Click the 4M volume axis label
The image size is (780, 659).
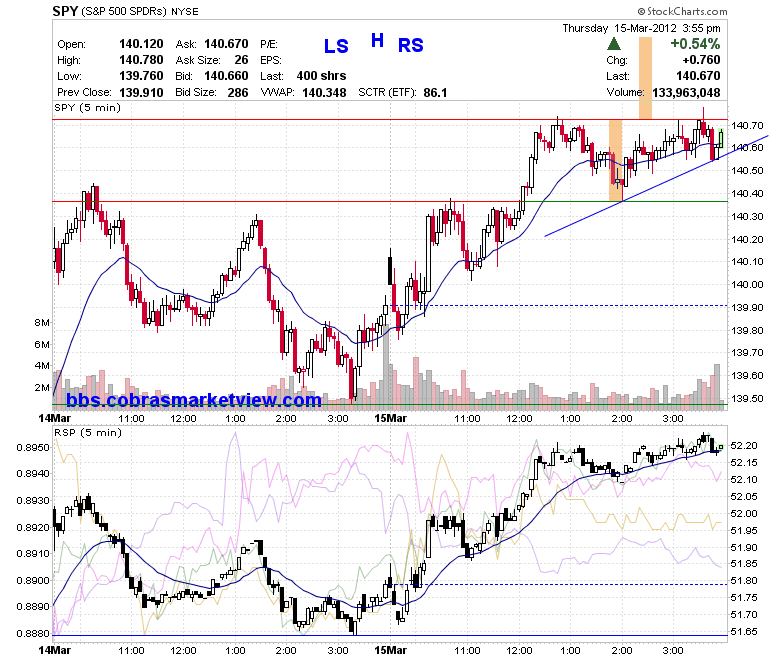(42, 366)
